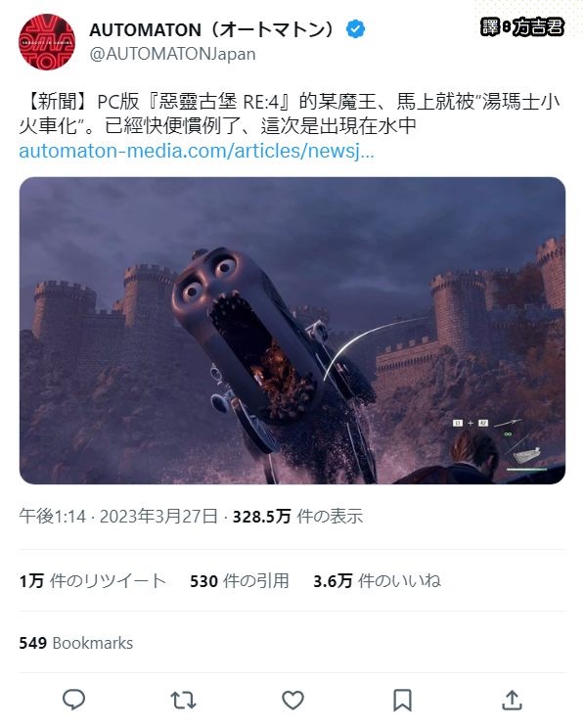Open the train-faced monster game screenshot
The width and height of the screenshot is (585, 728).
[292, 331]
